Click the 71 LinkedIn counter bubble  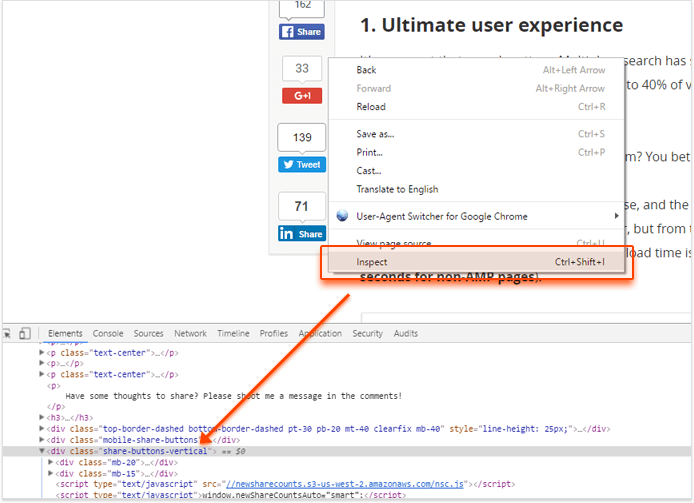[x=302, y=206]
